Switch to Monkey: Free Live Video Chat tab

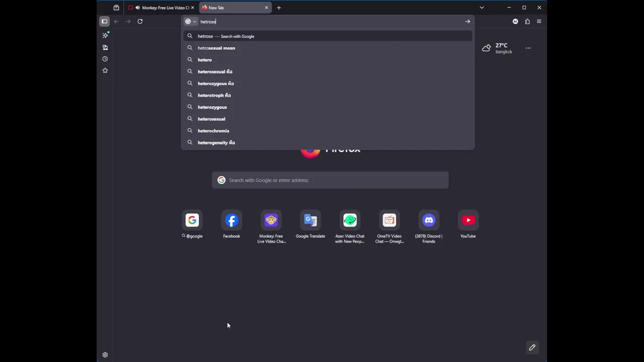pos(161,8)
